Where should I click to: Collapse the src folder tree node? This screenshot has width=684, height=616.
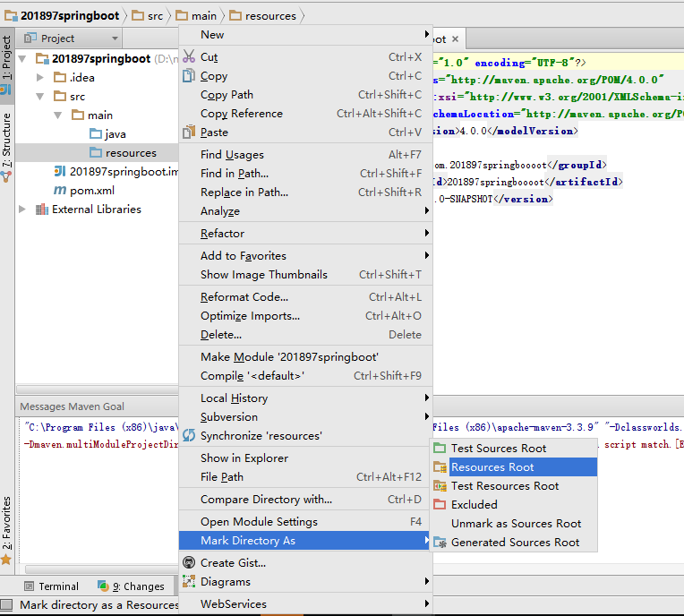(x=40, y=97)
